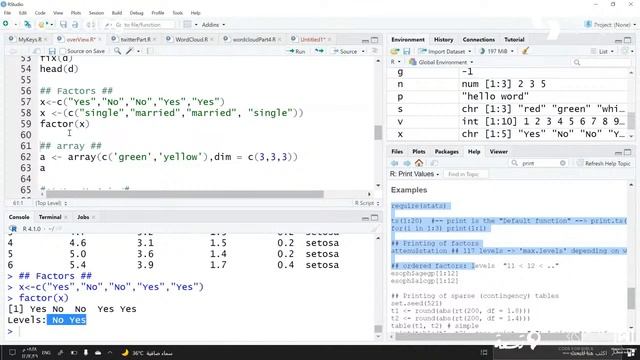Open the 197 MiB memory usage dropdown
Screen dimensions: 640x360
496,51
